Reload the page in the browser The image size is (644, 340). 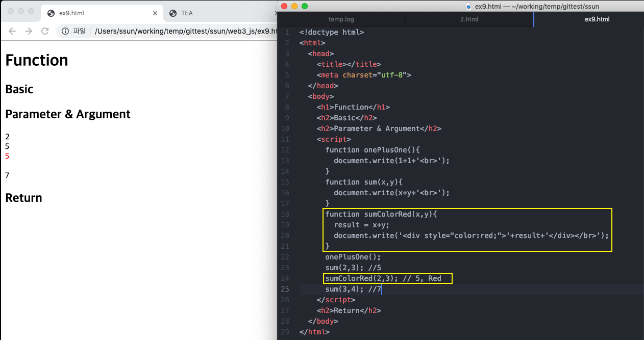point(45,31)
